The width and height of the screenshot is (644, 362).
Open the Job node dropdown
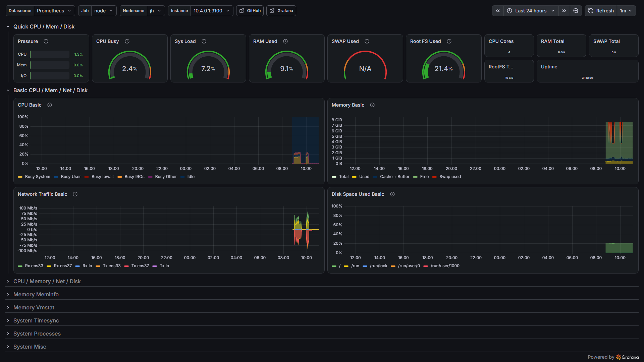(104, 11)
